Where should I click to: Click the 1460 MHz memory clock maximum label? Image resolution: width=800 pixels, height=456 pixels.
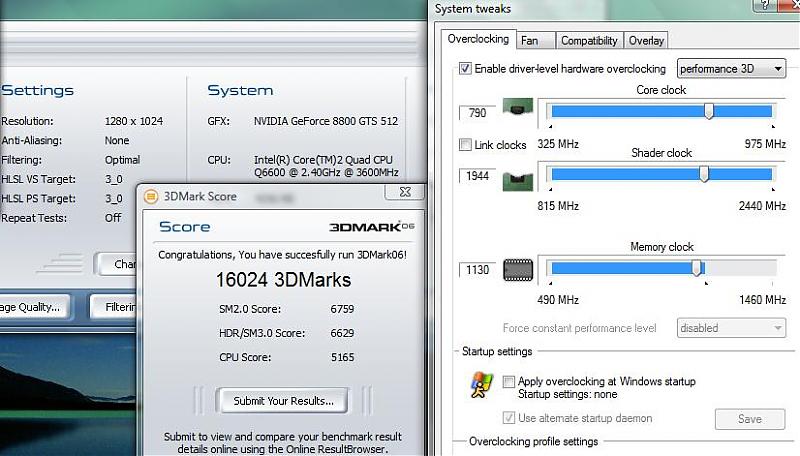point(762,300)
